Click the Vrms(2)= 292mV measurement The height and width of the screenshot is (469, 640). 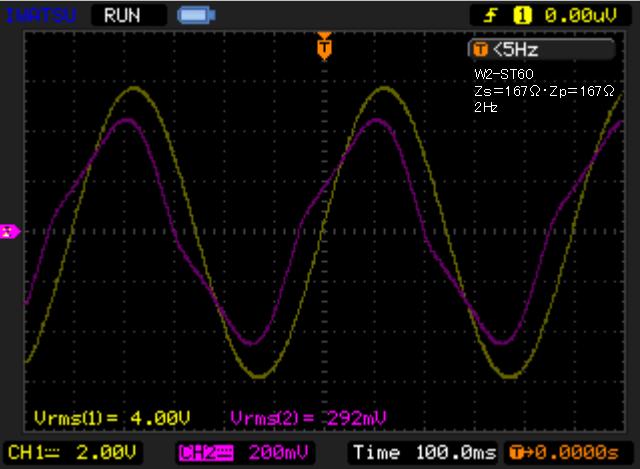[308, 418]
